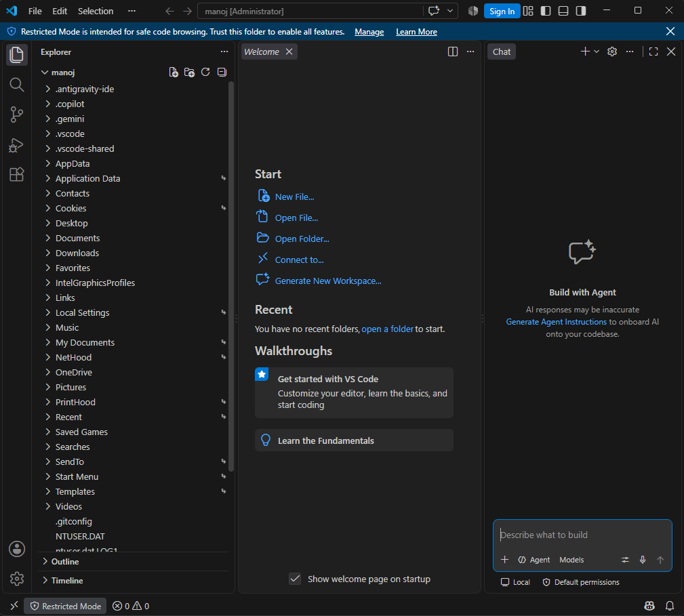Expand the Timeline section
Image resolution: width=684 pixels, height=616 pixels.
[134, 581]
